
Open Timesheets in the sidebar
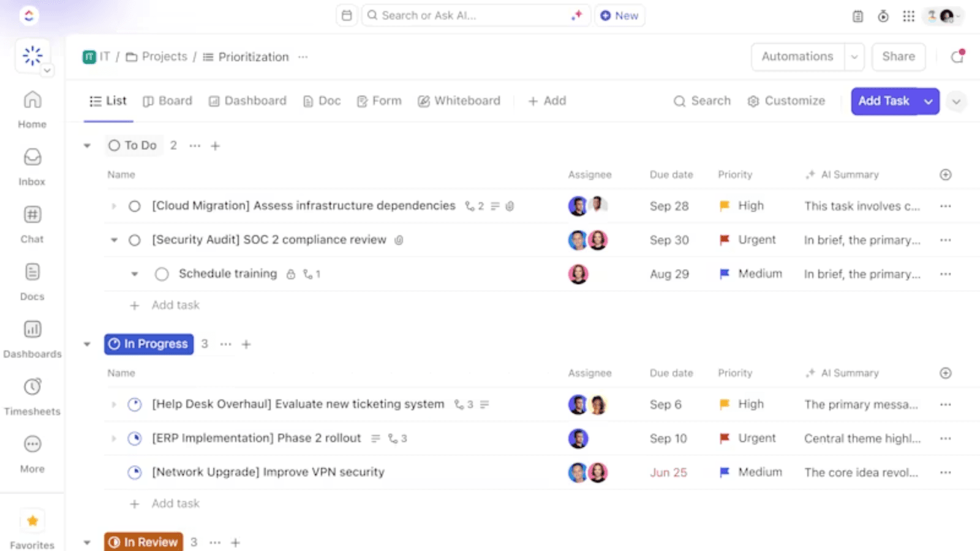tap(32, 397)
